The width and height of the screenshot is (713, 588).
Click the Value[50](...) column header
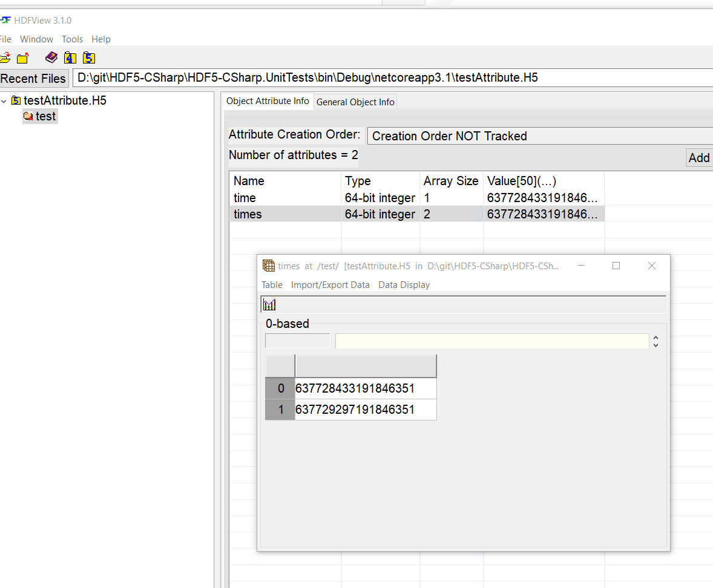[x=544, y=181]
